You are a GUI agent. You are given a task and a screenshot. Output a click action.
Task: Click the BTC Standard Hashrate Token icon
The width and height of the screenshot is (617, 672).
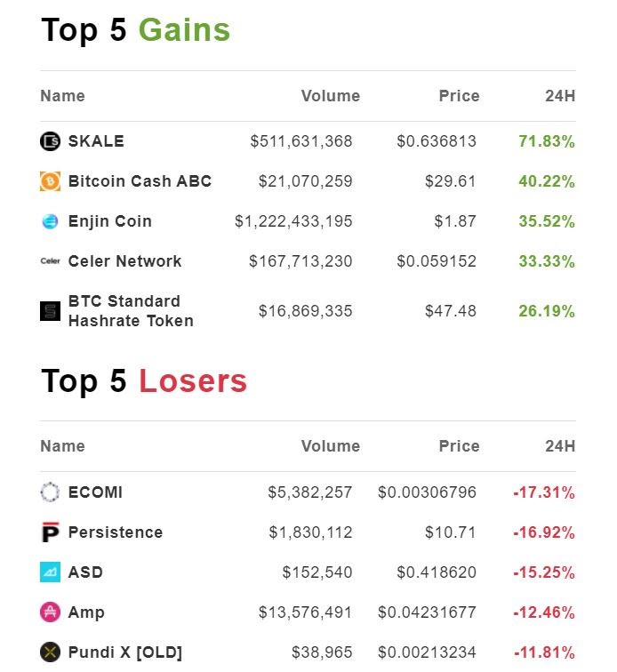click(50, 311)
